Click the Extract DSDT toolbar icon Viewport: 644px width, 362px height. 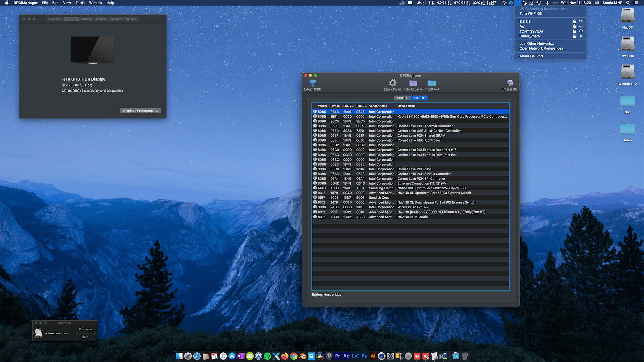[x=313, y=83]
